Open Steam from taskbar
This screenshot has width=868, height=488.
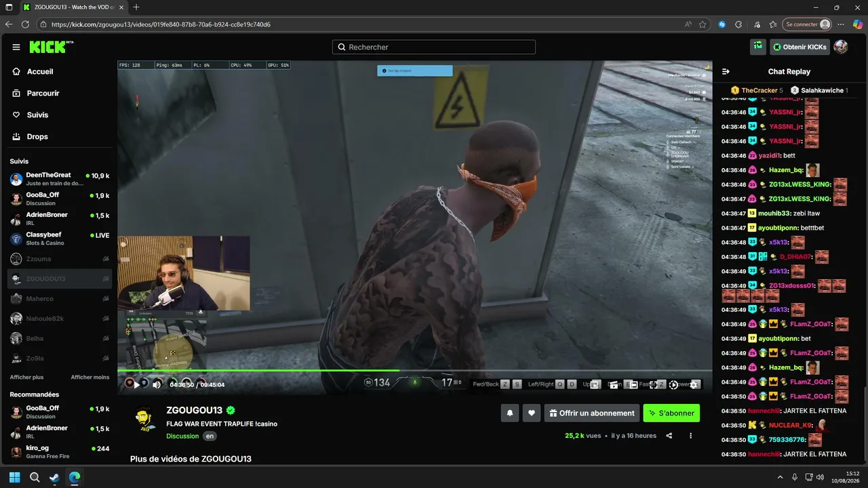click(54, 477)
